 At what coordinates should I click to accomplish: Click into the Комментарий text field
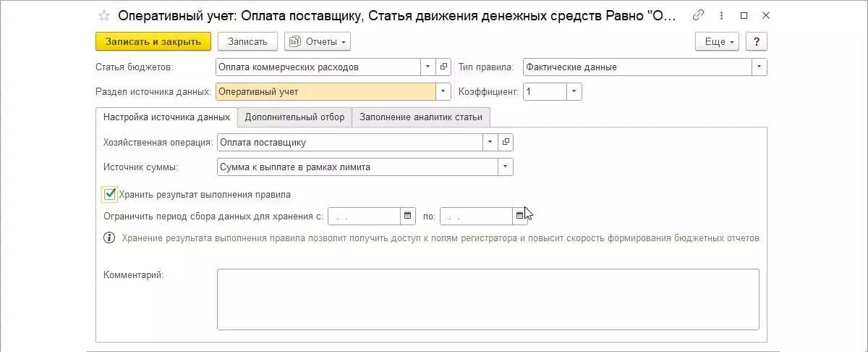coord(488,299)
